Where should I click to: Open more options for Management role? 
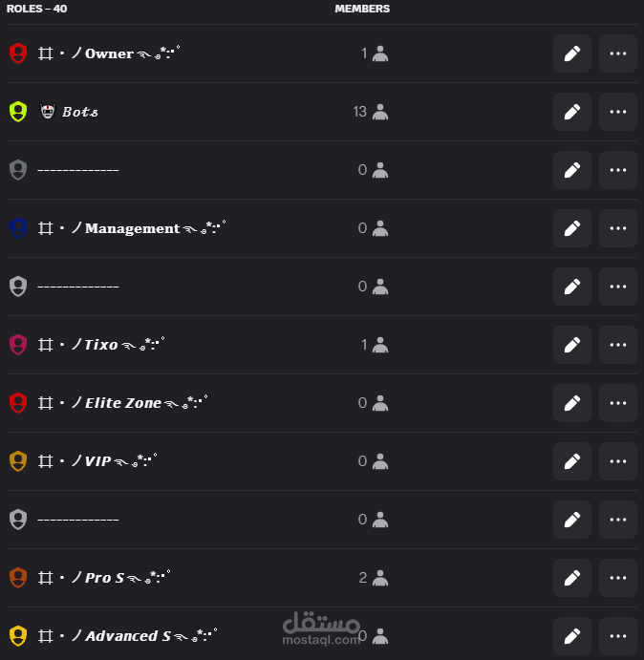click(x=618, y=228)
